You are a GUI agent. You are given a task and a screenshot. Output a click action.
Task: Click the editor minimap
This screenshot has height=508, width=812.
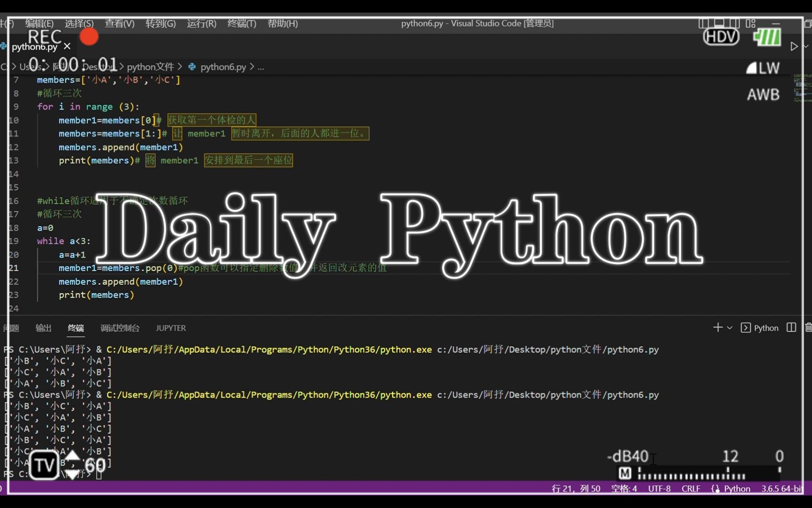pyautogui.click(x=802, y=88)
